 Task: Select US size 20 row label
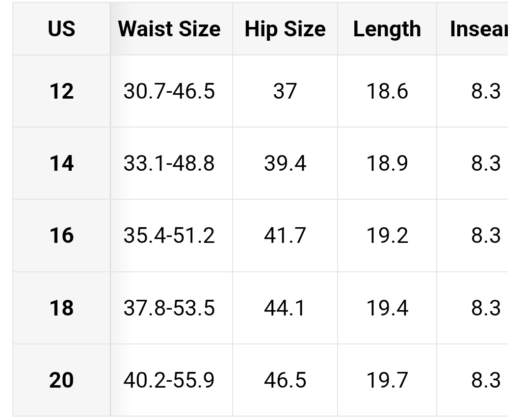tap(61, 380)
